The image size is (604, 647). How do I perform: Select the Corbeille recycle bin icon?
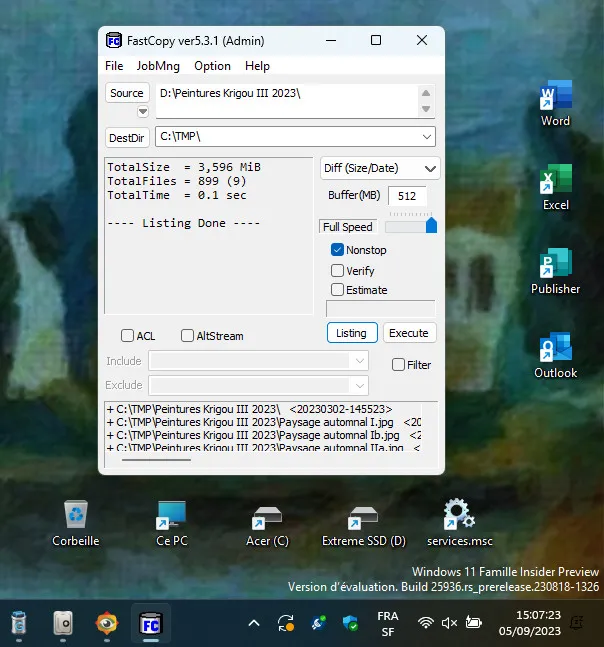(76, 523)
